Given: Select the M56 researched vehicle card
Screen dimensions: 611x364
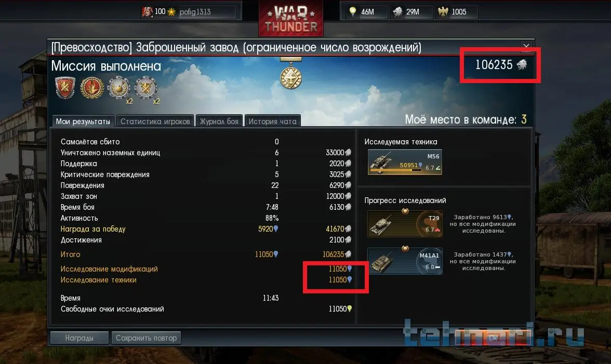Looking at the screenshot, I should point(405,162).
